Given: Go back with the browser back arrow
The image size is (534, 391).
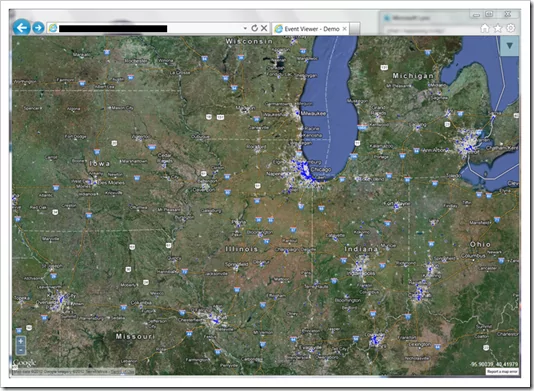Looking at the screenshot, I should (x=21, y=27).
